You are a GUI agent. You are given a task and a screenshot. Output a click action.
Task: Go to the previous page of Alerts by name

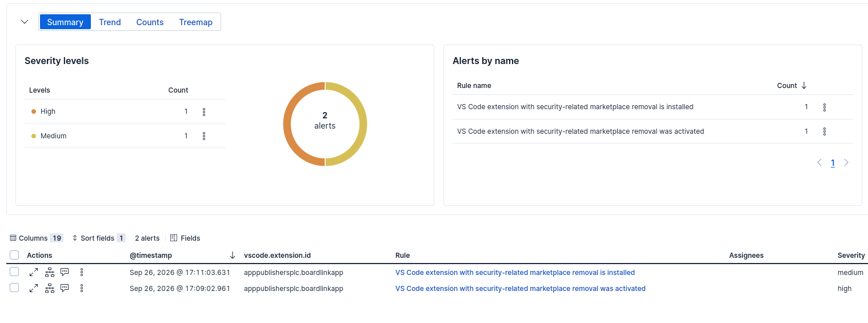coord(819,162)
